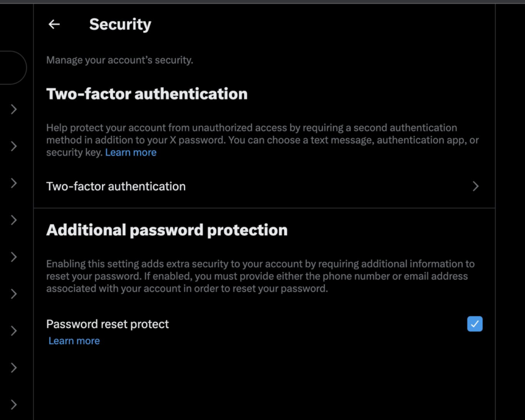Viewport: 525px width, 420px height.
Task: Click the middle chevron in the left sidebar
Action: [14, 257]
